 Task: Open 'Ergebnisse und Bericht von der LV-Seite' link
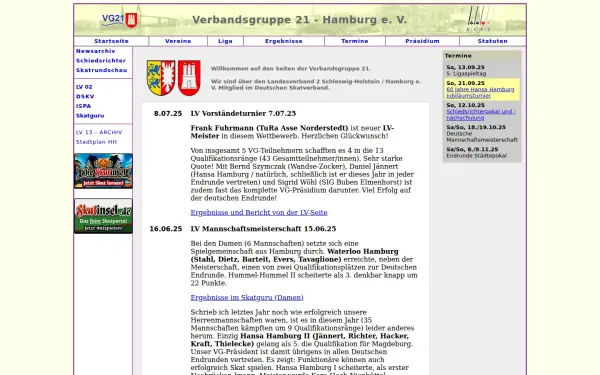coord(259,212)
